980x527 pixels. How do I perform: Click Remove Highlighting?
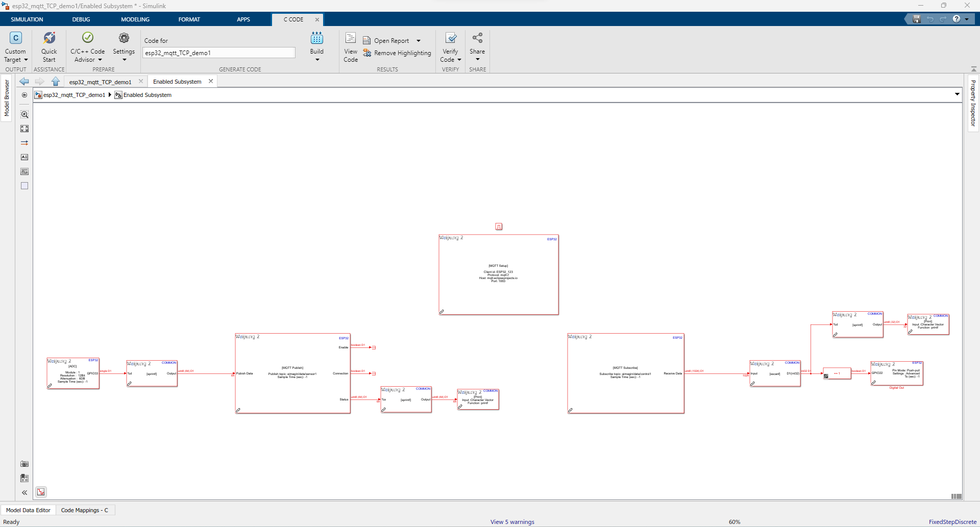(397, 53)
